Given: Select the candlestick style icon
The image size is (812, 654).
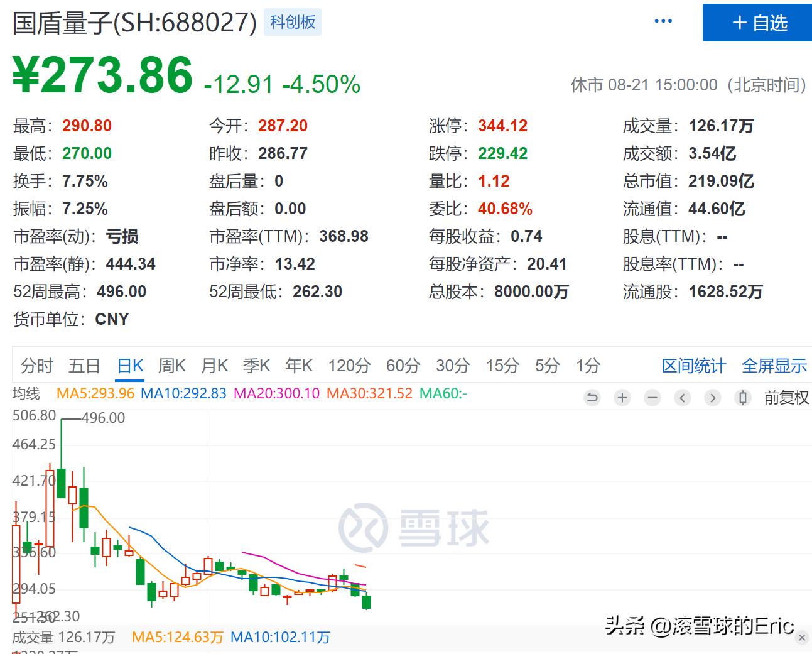Looking at the screenshot, I should pos(743,398).
